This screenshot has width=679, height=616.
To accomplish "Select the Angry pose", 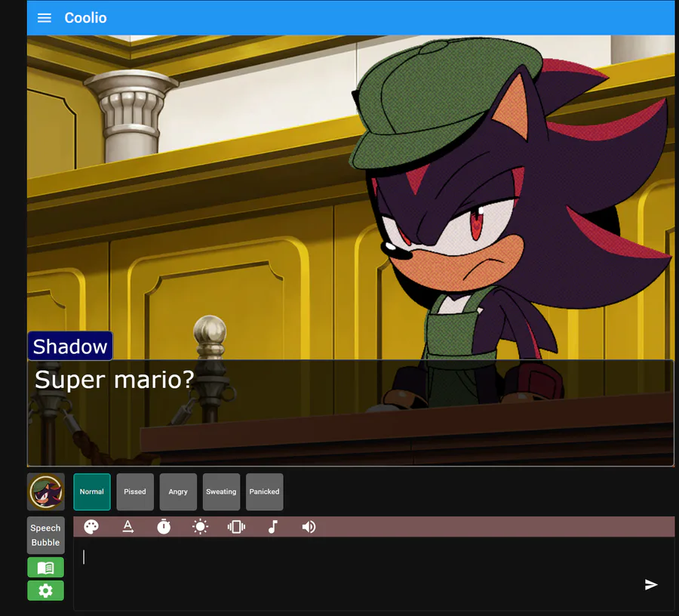I will tap(178, 491).
